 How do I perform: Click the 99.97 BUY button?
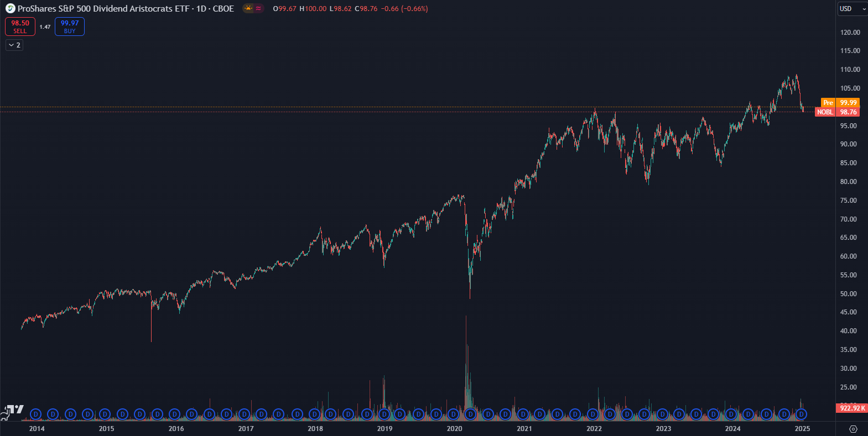point(70,27)
